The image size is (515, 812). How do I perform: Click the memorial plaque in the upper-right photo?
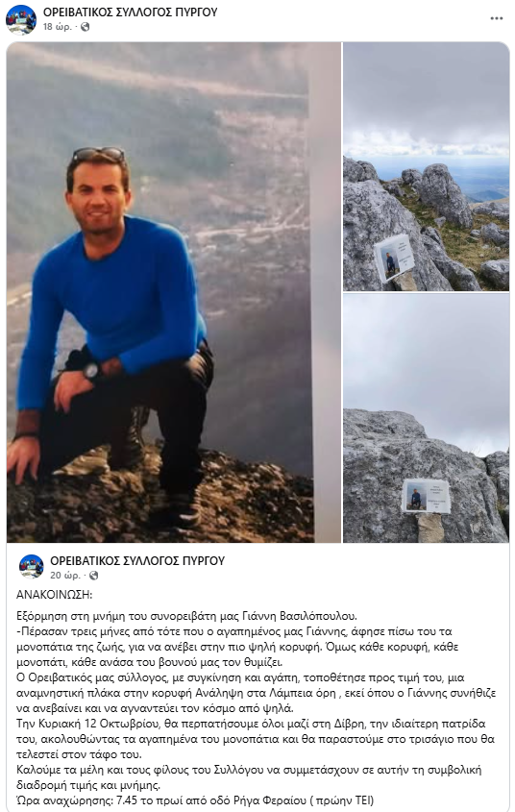point(394,258)
